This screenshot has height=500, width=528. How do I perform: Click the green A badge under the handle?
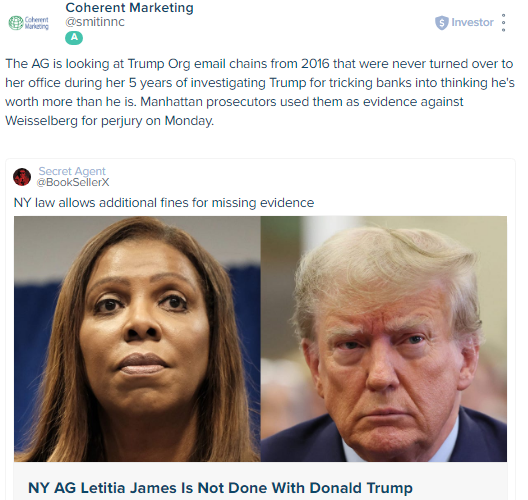pos(74,38)
